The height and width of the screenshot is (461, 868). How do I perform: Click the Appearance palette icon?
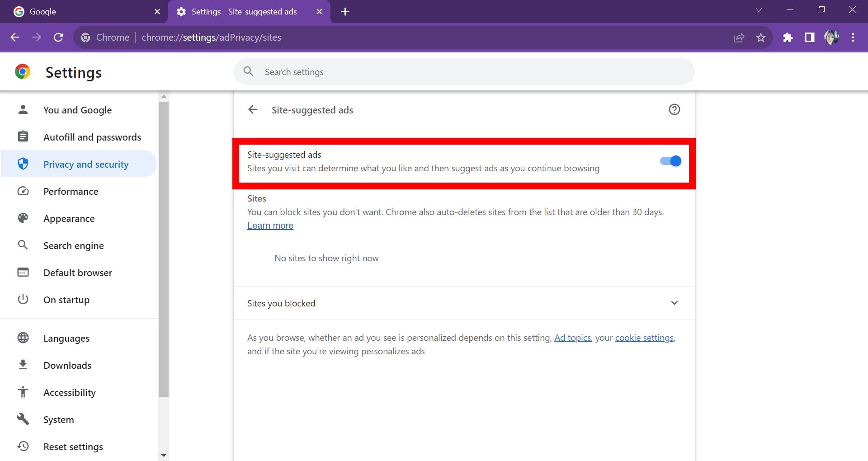[x=23, y=218]
